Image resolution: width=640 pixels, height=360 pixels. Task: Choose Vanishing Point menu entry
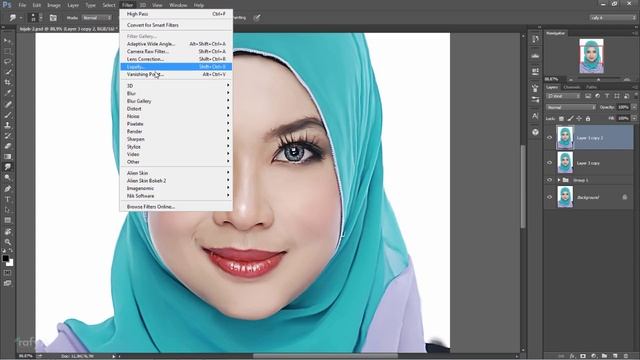[176, 74]
